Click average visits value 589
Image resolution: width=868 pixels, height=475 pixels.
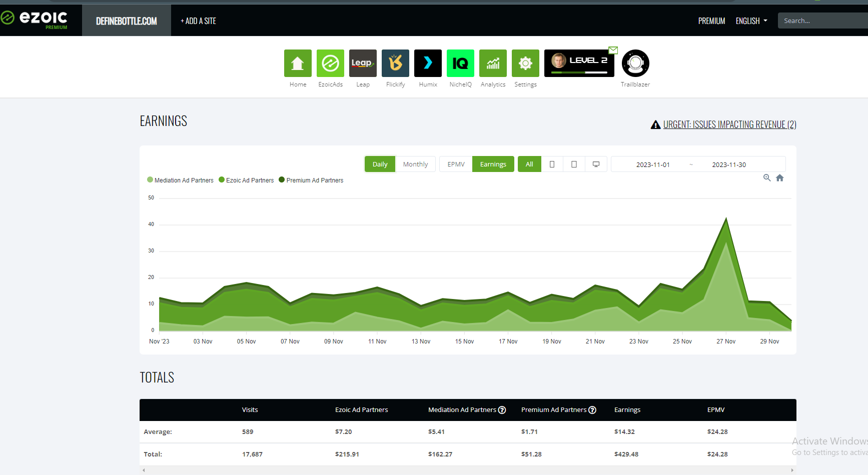[x=248, y=432]
